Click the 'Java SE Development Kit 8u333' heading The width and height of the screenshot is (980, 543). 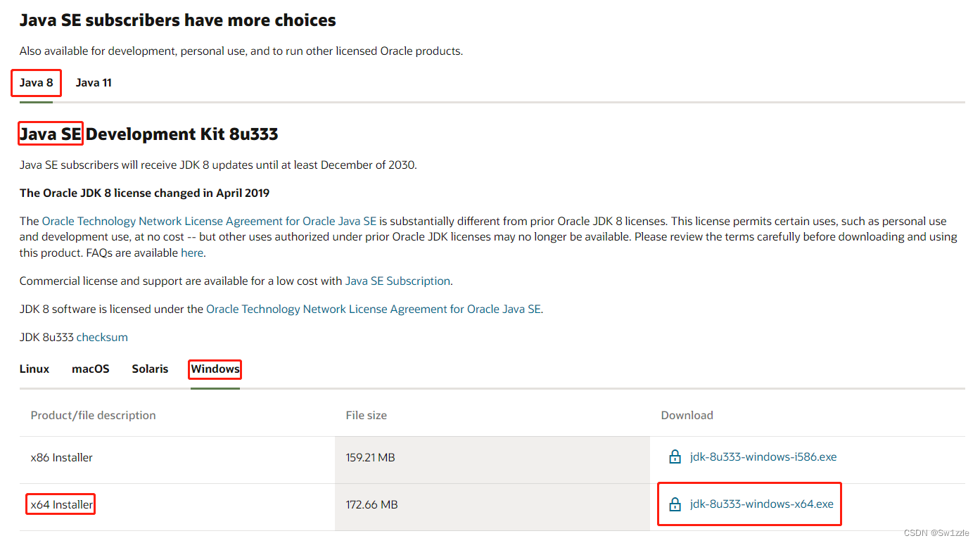click(x=149, y=134)
